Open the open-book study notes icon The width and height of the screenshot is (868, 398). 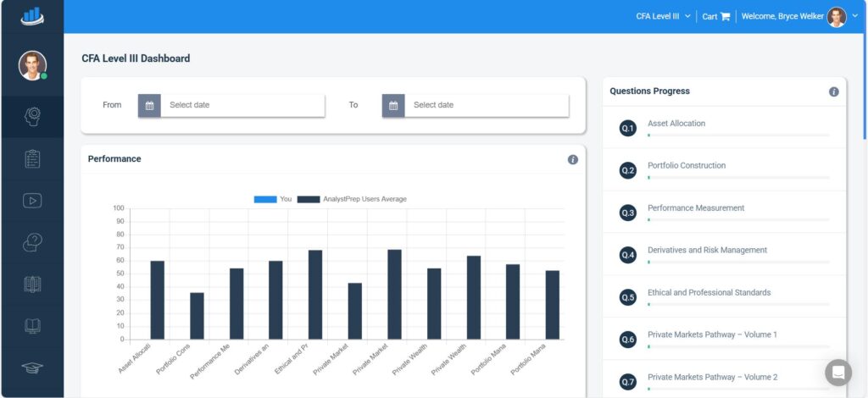coord(32,285)
